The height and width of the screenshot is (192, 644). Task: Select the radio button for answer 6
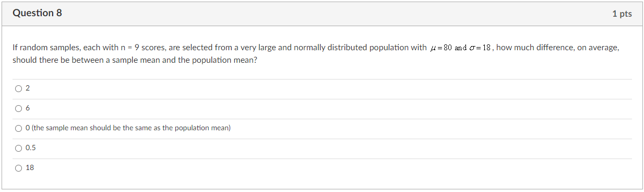(19, 109)
